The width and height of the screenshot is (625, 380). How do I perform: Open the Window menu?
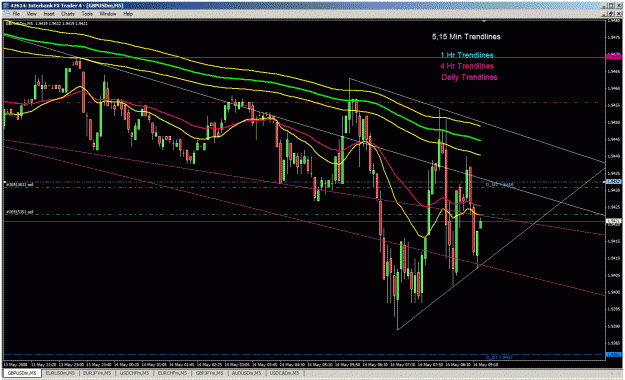(x=108, y=14)
